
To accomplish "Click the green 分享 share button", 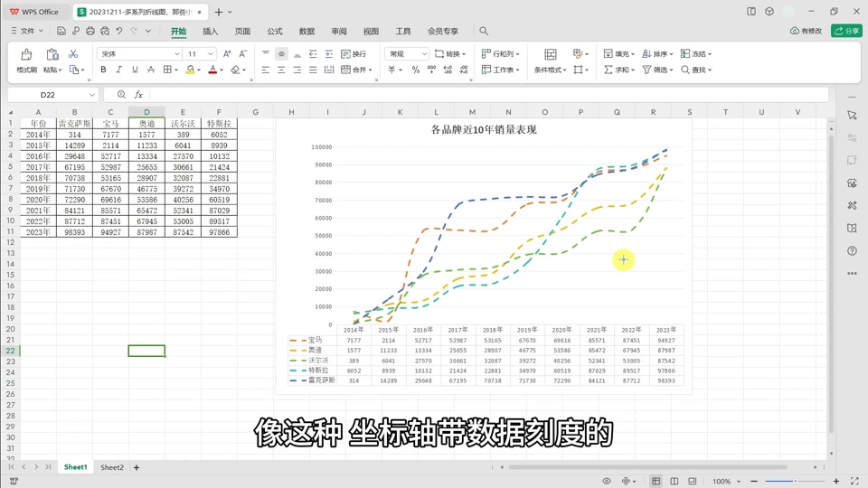I will point(846,31).
